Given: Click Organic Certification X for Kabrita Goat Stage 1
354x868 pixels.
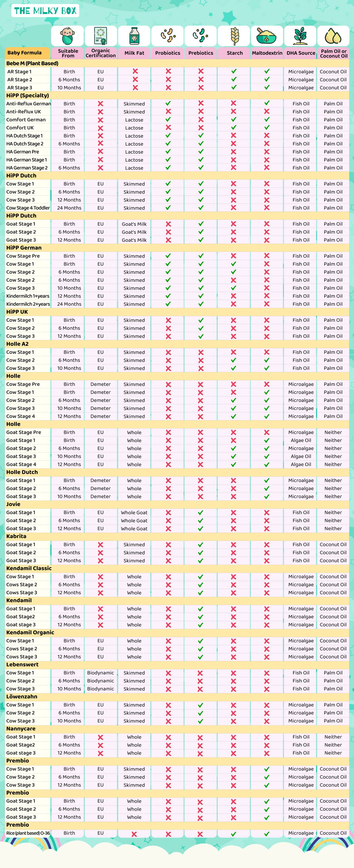Looking at the screenshot, I should [x=100, y=545].
